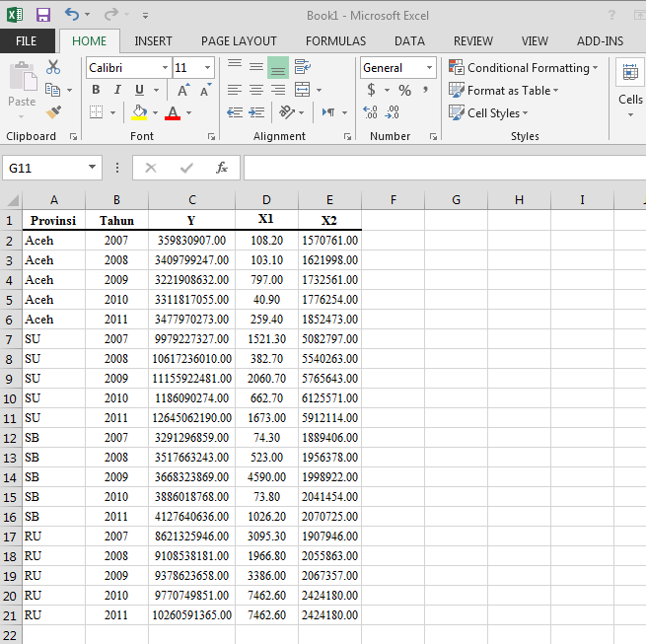This screenshot has width=646, height=644.
Task: Switch to the PAGE LAYOUT tab
Action: click(239, 41)
